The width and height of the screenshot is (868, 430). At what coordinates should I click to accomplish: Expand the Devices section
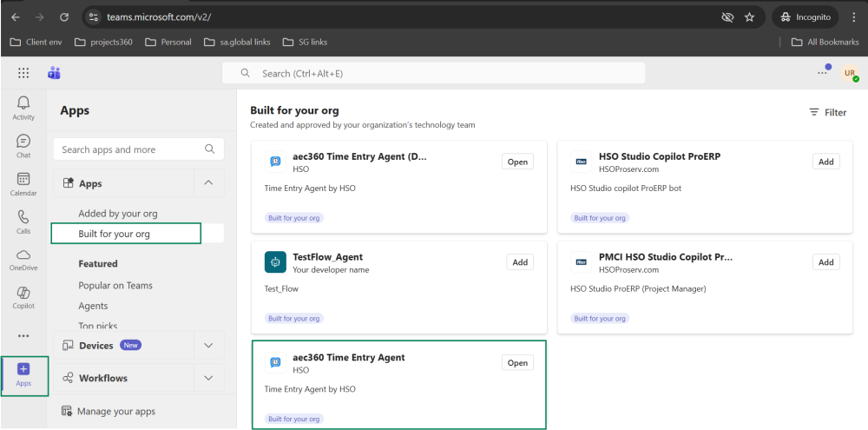pyautogui.click(x=208, y=346)
